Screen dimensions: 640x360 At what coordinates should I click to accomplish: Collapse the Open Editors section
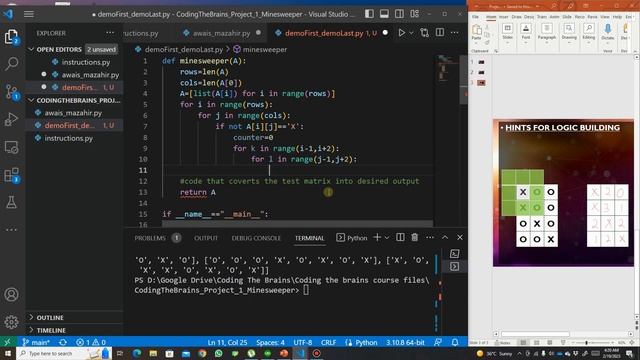[31, 49]
